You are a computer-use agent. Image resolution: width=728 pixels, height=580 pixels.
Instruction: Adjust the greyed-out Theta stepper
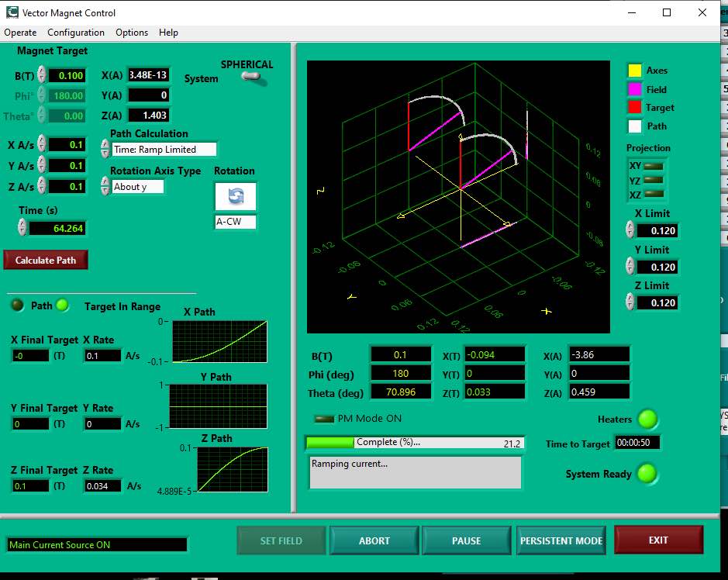click(x=42, y=116)
